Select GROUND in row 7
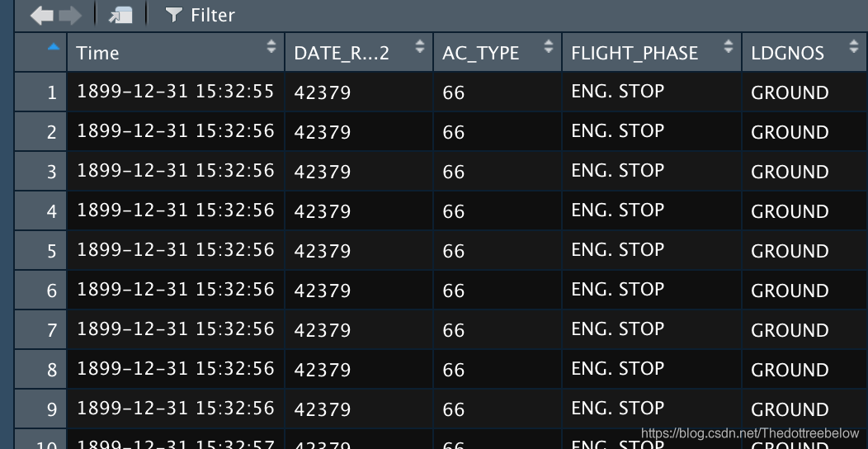 805,329
